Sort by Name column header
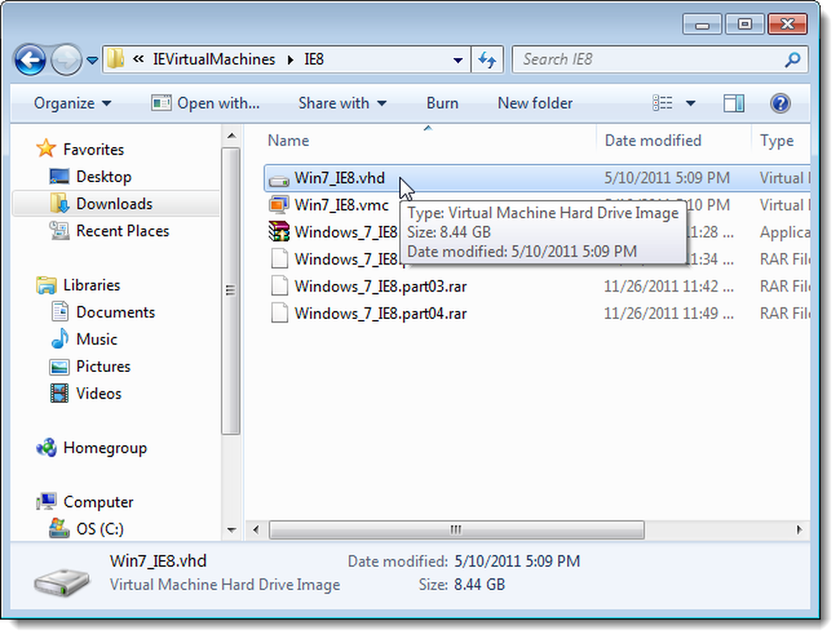The width and height of the screenshot is (840, 639). (288, 140)
